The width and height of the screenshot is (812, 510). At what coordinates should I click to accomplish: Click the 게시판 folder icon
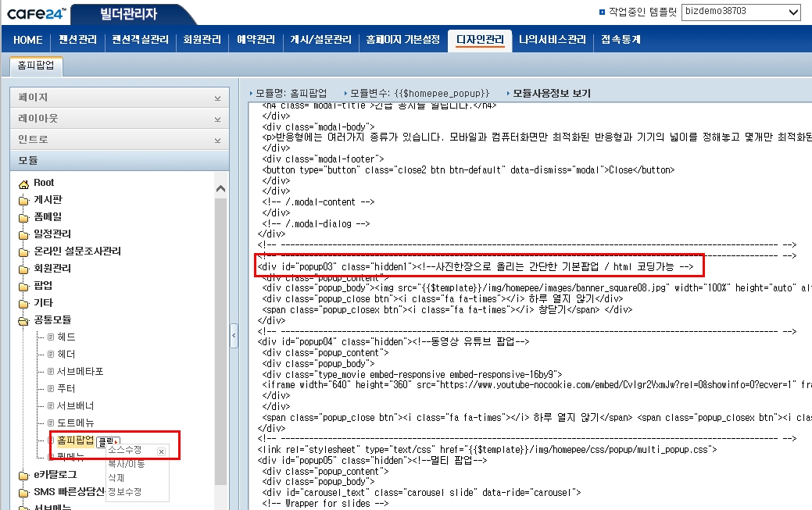[24, 200]
